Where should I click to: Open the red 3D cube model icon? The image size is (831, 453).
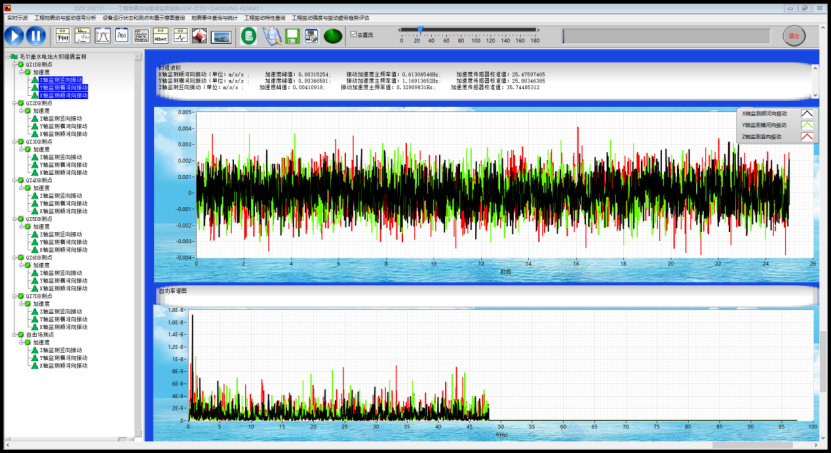tap(199, 35)
